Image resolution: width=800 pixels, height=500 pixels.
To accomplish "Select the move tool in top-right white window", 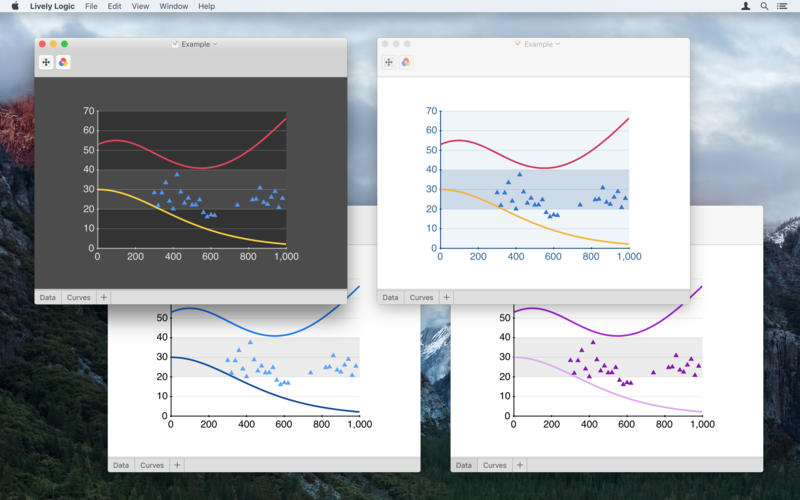I will tap(389, 62).
